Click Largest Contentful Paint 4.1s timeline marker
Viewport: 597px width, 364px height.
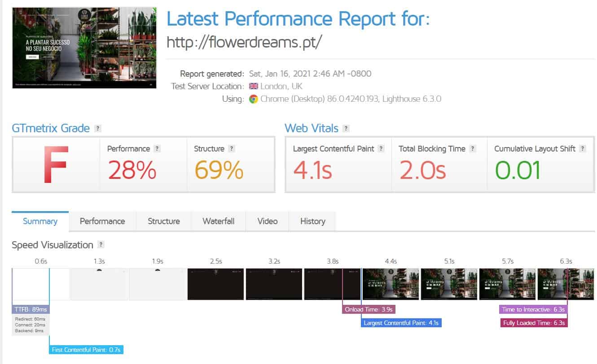coord(401,323)
